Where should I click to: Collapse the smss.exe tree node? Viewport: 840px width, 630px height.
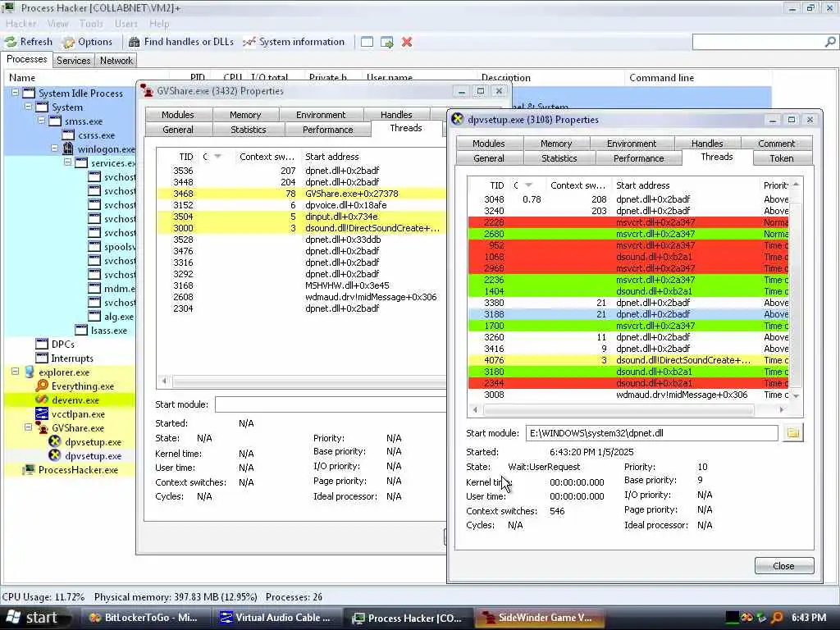click(42, 121)
